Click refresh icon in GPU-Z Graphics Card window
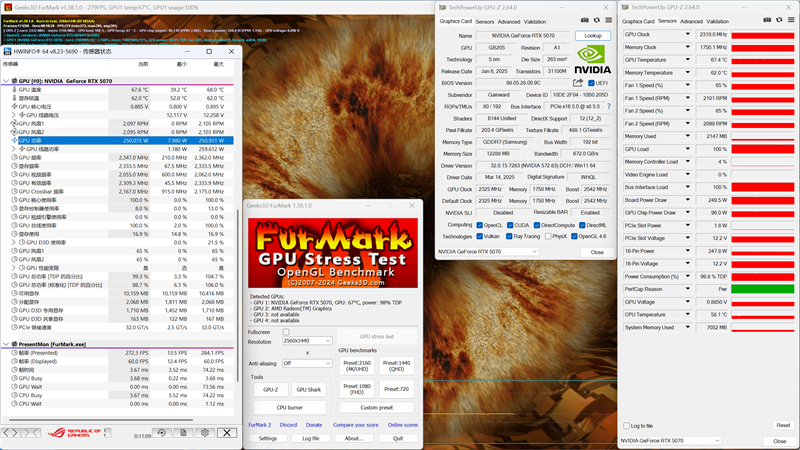 596,20
